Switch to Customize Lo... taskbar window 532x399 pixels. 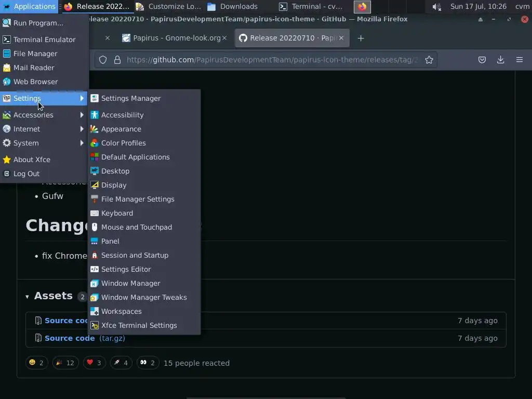click(169, 6)
